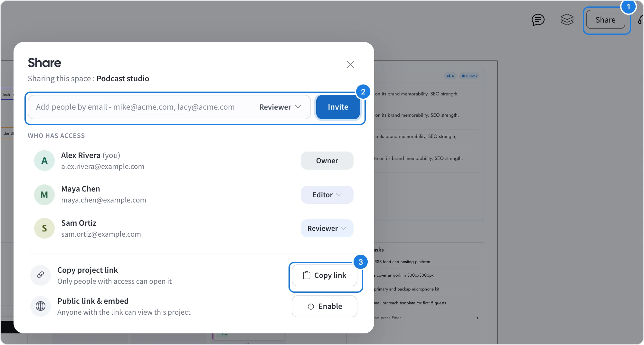Open the comments chat icon in top bar
Image resolution: width=644 pixels, height=345 pixels.
pos(538,20)
